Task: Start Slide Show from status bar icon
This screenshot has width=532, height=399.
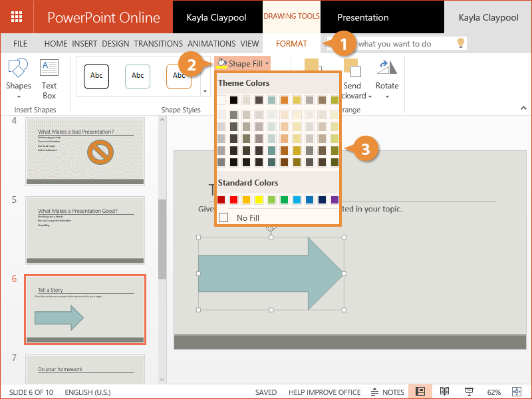Action: [468, 392]
